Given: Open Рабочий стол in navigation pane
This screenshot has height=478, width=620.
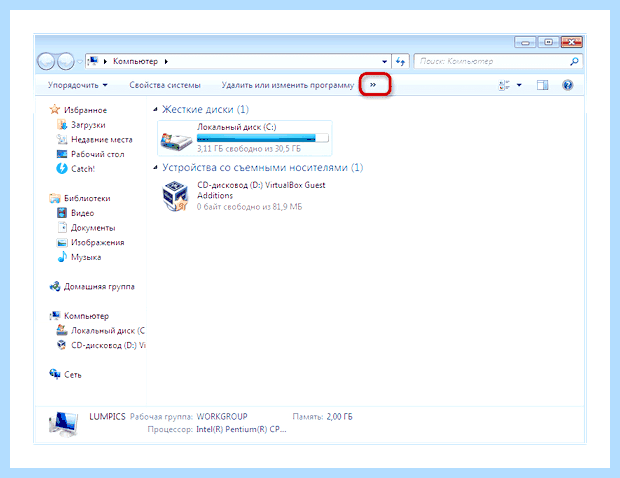Looking at the screenshot, I should [x=98, y=154].
